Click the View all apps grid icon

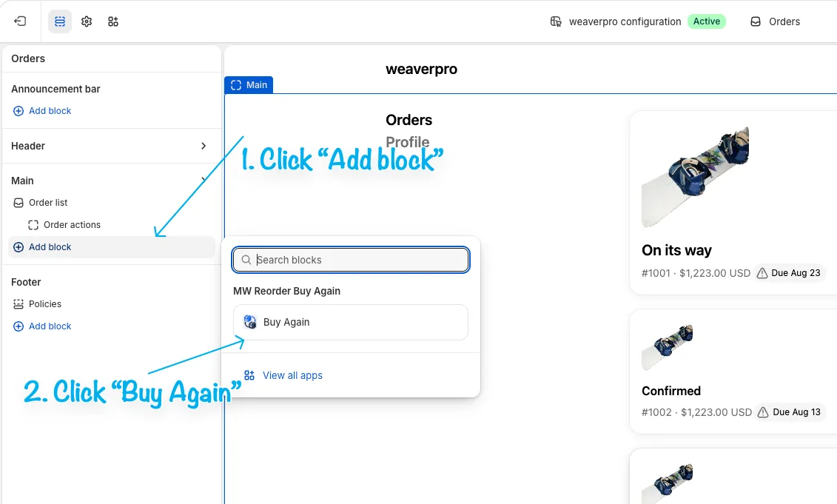coord(249,375)
